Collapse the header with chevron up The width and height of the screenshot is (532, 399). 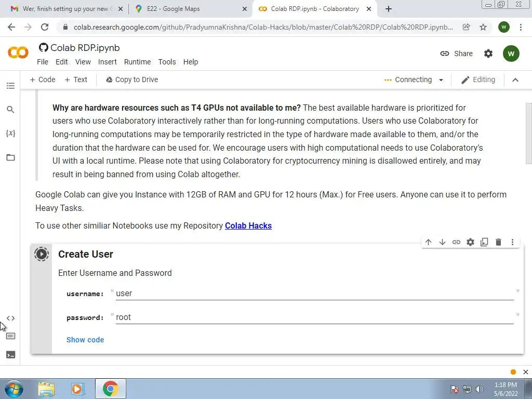515,79
